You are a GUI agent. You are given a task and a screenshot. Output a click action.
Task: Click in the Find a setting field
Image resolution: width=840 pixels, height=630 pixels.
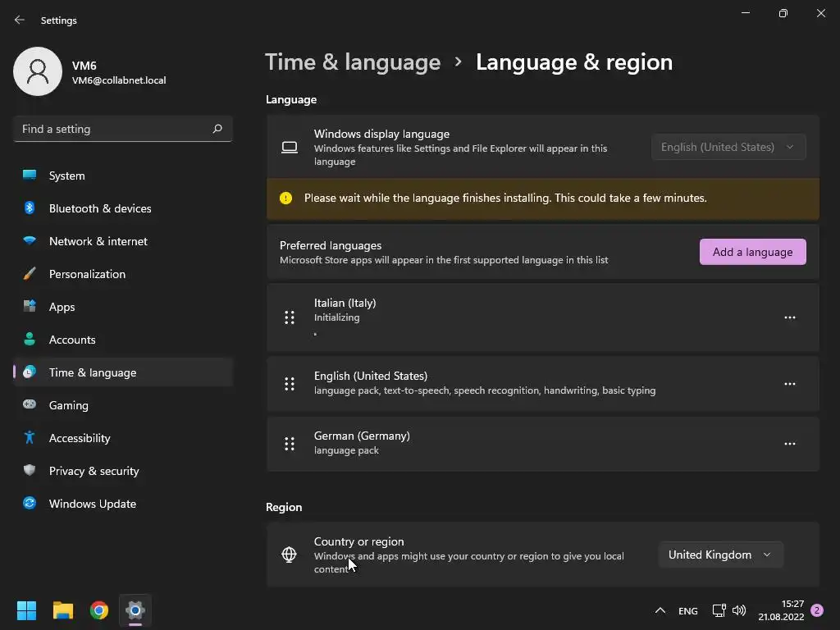pyautogui.click(x=123, y=129)
